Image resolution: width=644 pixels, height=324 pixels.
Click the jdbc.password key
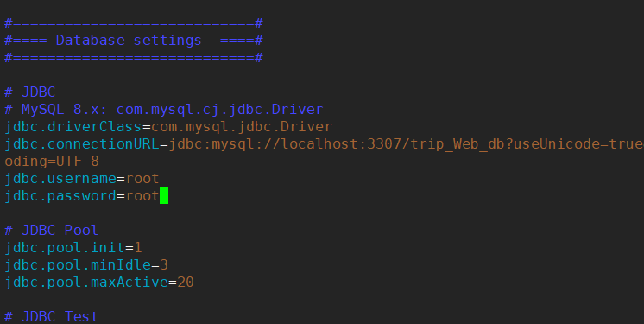pos(60,196)
